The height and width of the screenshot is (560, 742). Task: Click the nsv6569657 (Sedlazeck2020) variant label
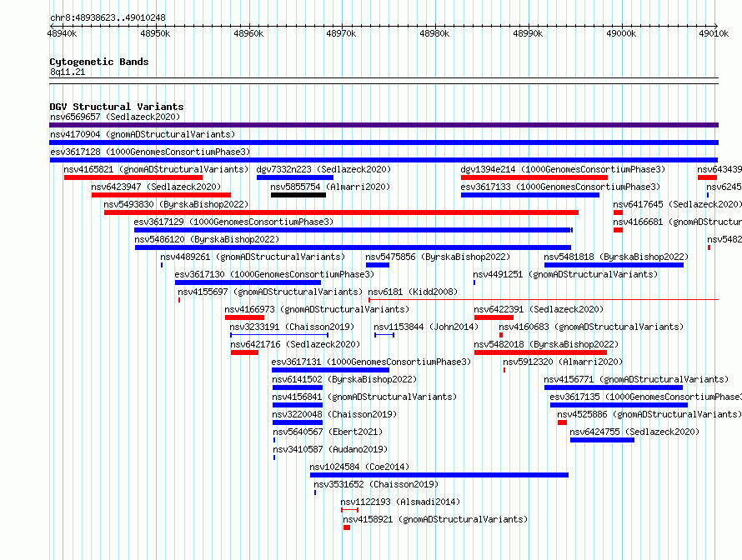115,117
